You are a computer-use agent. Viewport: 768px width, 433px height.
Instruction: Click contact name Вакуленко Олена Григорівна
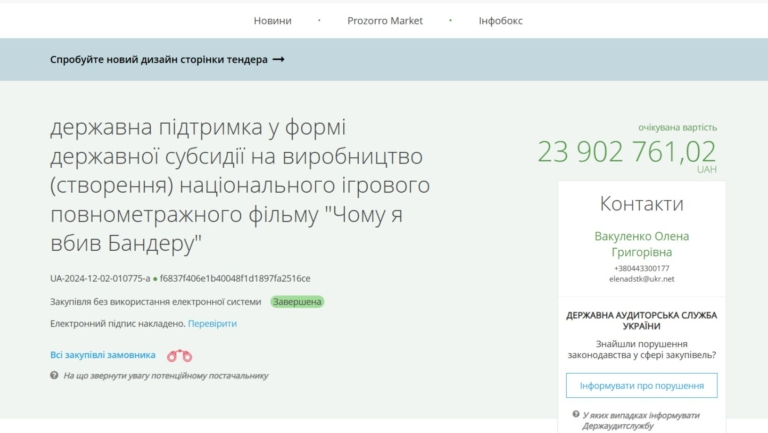(641, 244)
